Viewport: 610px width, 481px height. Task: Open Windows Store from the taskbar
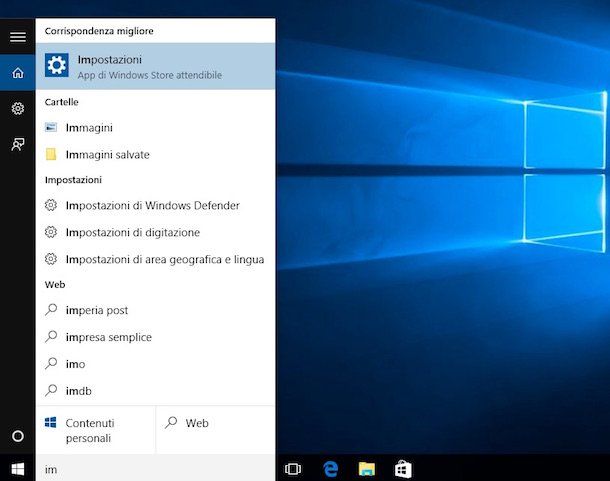click(403, 468)
